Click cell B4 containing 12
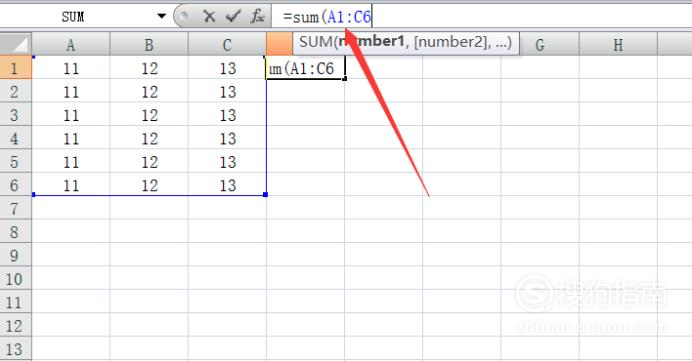 pos(149,138)
